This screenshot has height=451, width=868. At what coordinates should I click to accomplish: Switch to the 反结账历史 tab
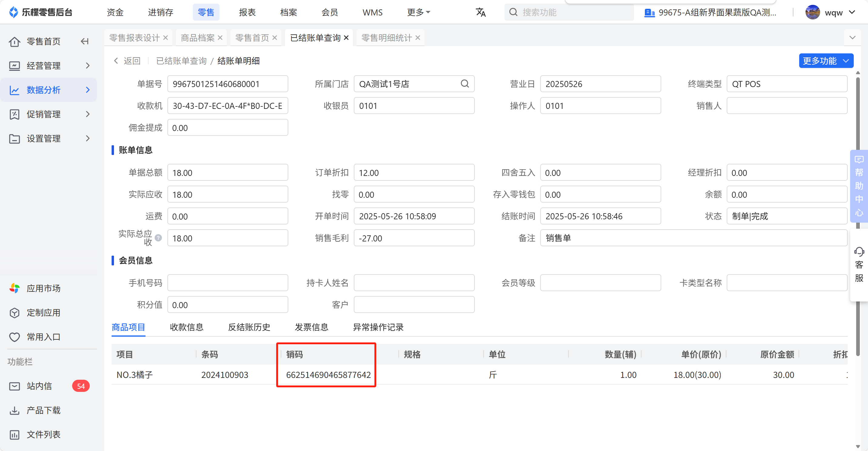(249, 327)
